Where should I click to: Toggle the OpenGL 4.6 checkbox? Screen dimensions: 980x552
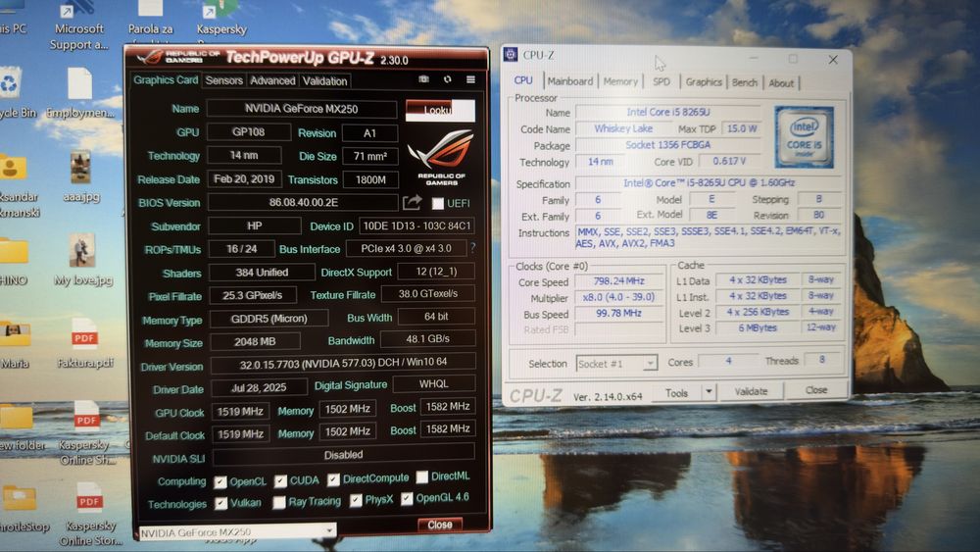407,498
